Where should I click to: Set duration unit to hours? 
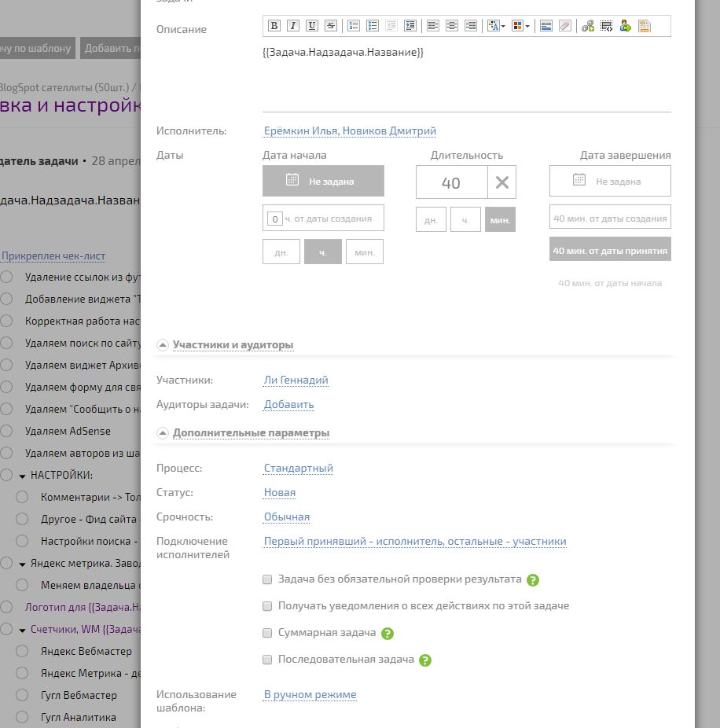[465, 219]
